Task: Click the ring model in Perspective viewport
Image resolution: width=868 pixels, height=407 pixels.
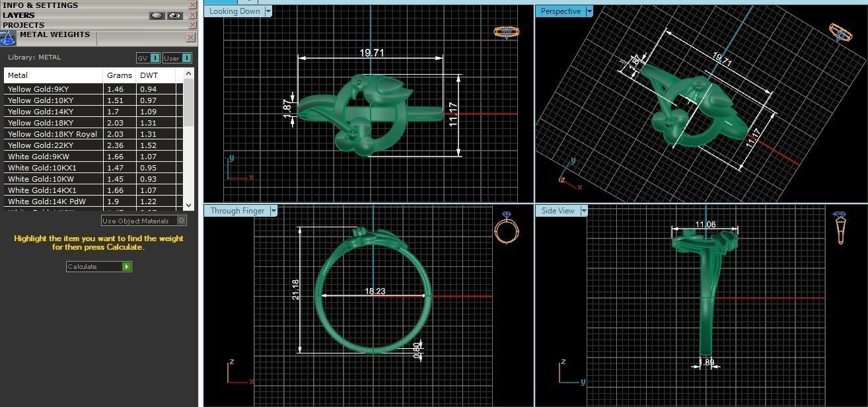Action: point(694,106)
